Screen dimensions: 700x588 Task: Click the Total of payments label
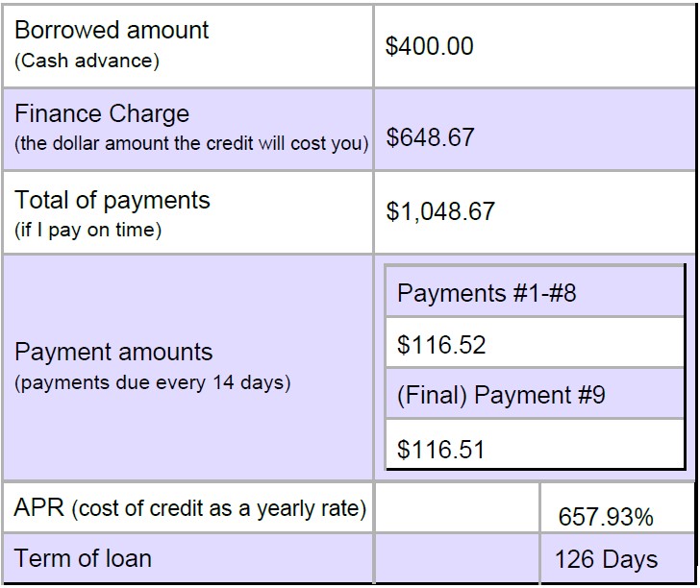tap(112, 200)
